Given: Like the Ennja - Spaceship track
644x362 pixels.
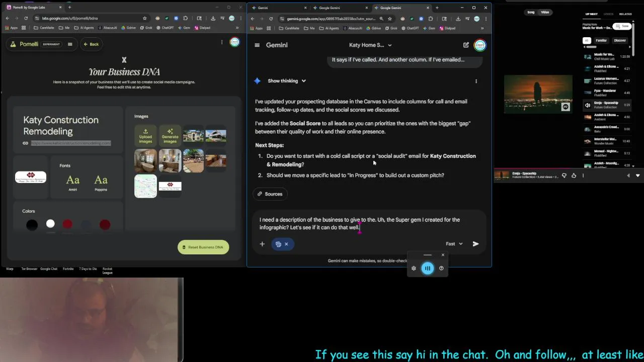Looking at the screenshot, I should pyautogui.click(x=574, y=175).
